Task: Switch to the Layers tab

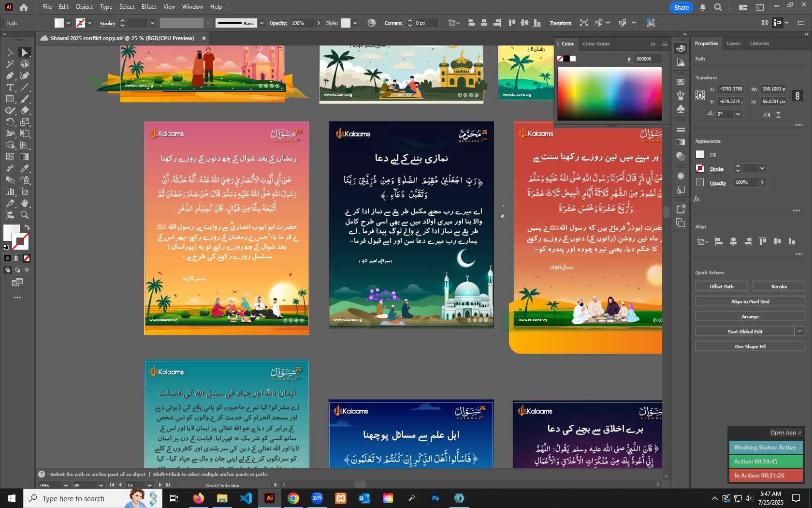Action: point(733,44)
